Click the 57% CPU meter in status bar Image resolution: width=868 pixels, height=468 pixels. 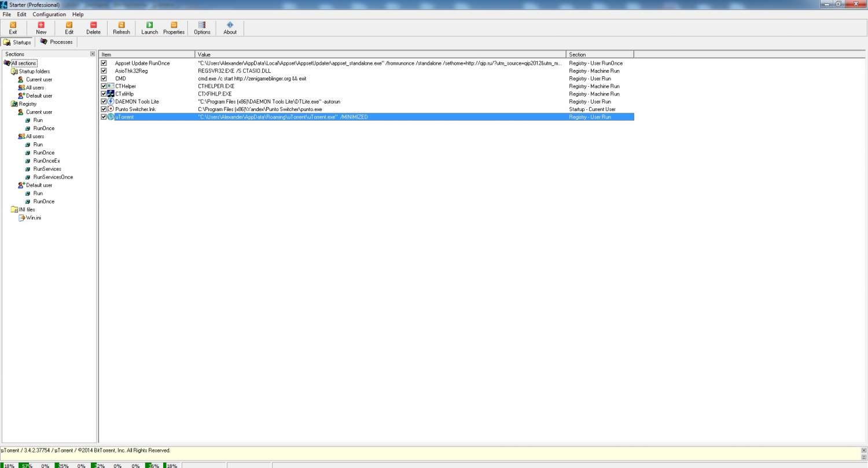click(x=27, y=465)
